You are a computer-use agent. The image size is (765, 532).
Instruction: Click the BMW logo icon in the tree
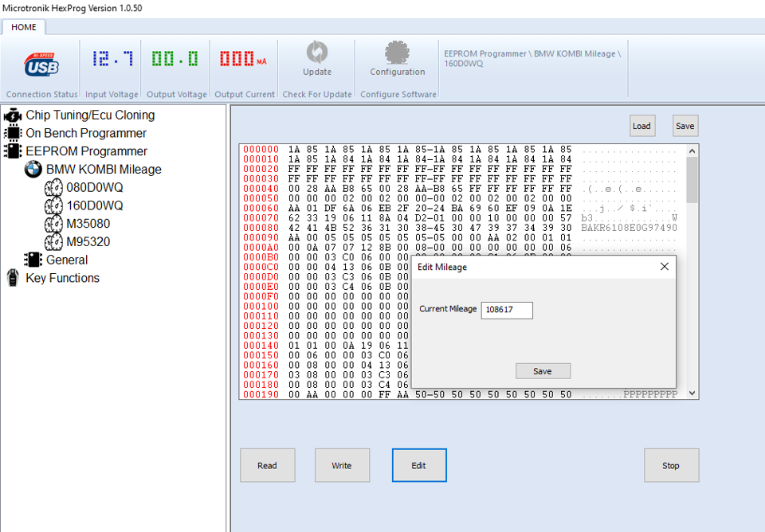point(33,169)
